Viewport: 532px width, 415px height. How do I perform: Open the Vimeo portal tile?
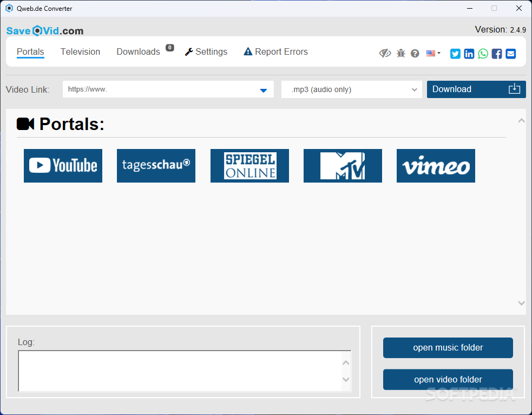(x=436, y=166)
